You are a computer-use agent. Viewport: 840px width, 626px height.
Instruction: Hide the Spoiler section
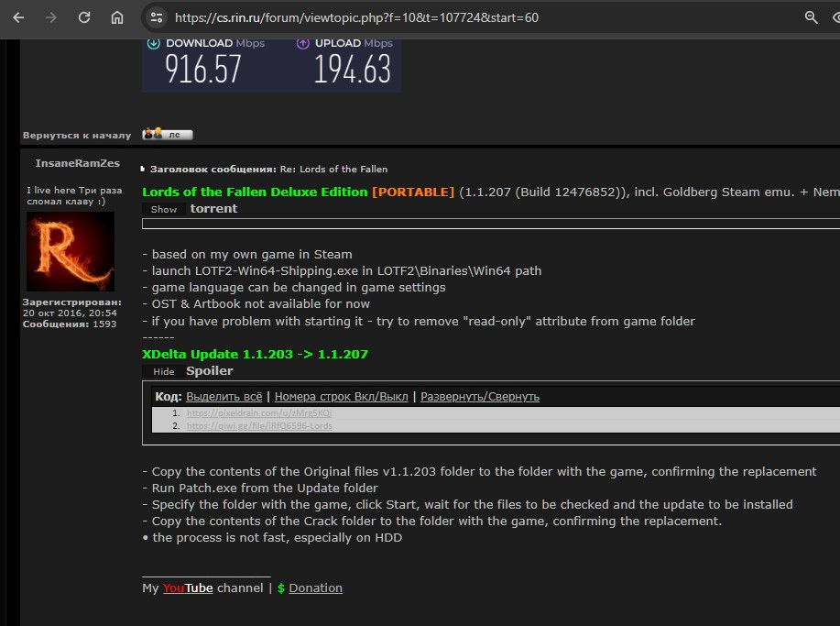pyautogui.click(x=164, y=371)
